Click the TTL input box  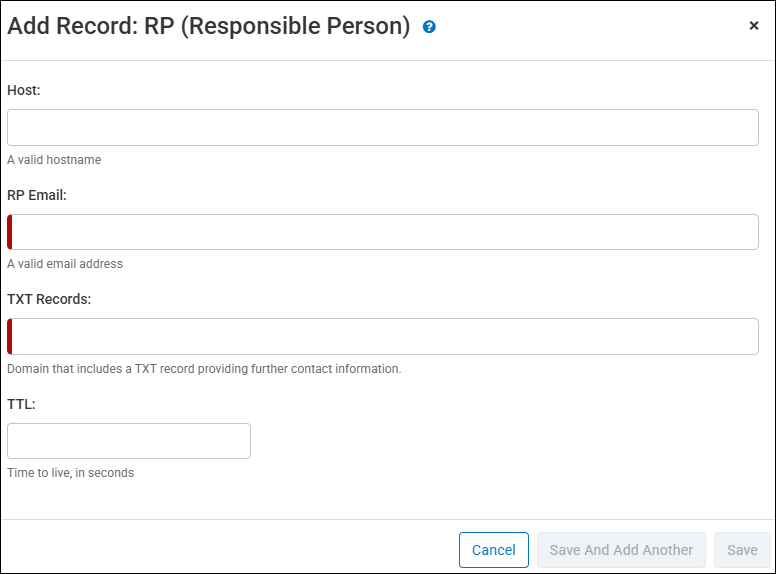coord(129,441)
